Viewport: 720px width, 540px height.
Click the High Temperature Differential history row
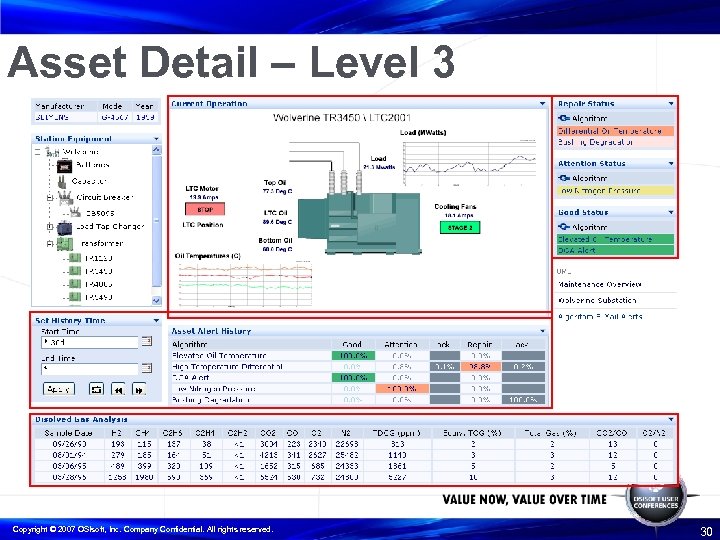(x=358, y=366)
